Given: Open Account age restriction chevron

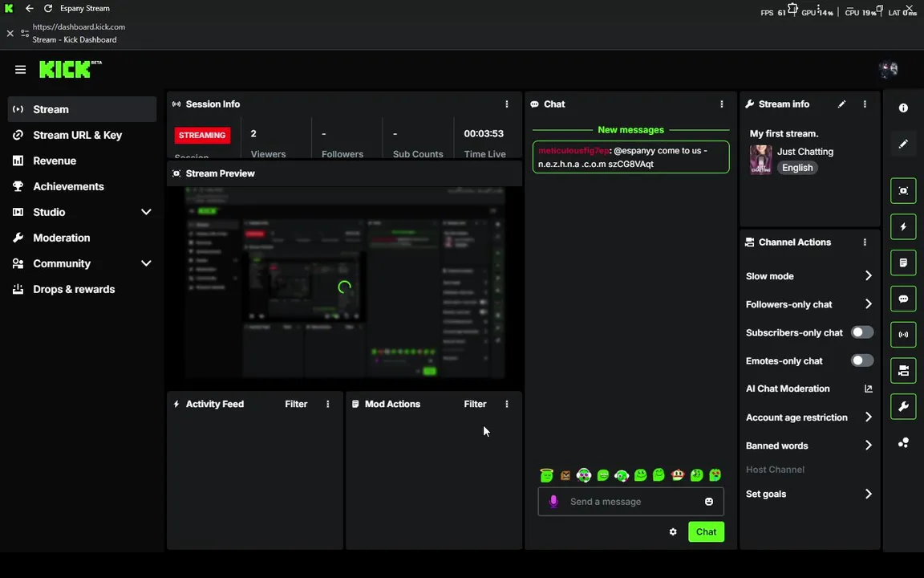Looking at the screenshot, I should tap(868, 417).
